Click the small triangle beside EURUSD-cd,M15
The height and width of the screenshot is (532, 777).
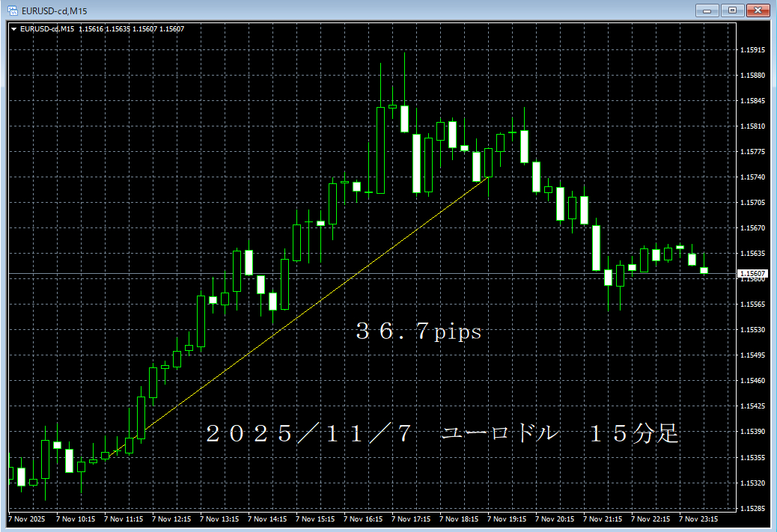(x=13, y=29)
